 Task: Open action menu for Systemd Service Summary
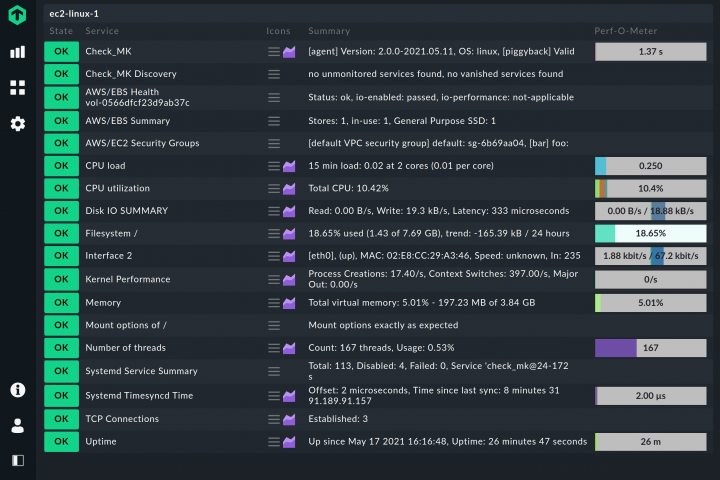tap(274, 371)
